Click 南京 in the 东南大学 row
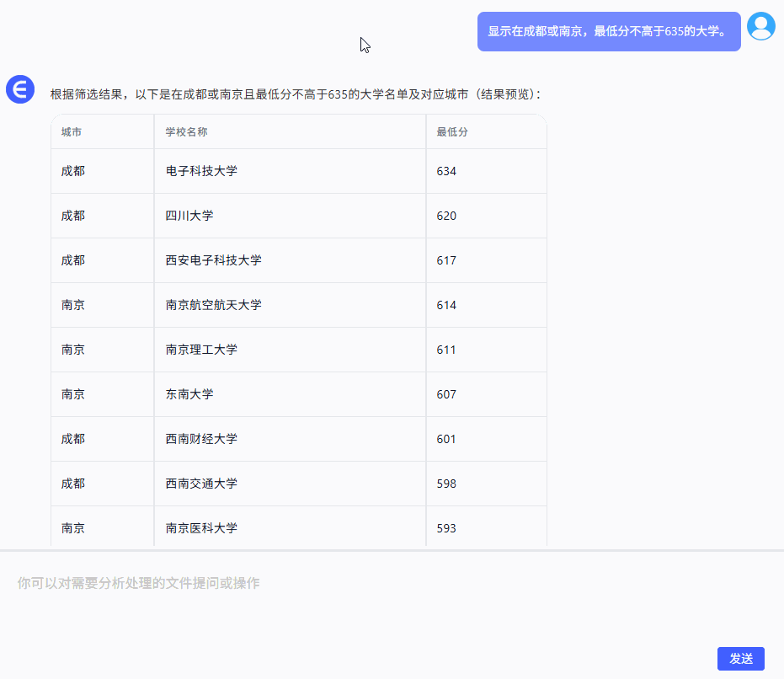 73,394
